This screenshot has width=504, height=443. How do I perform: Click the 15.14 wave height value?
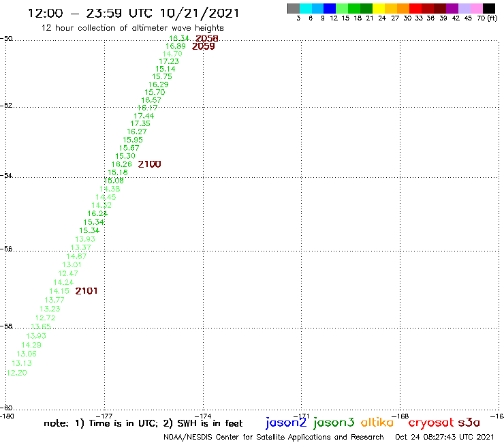click(166, 69)
